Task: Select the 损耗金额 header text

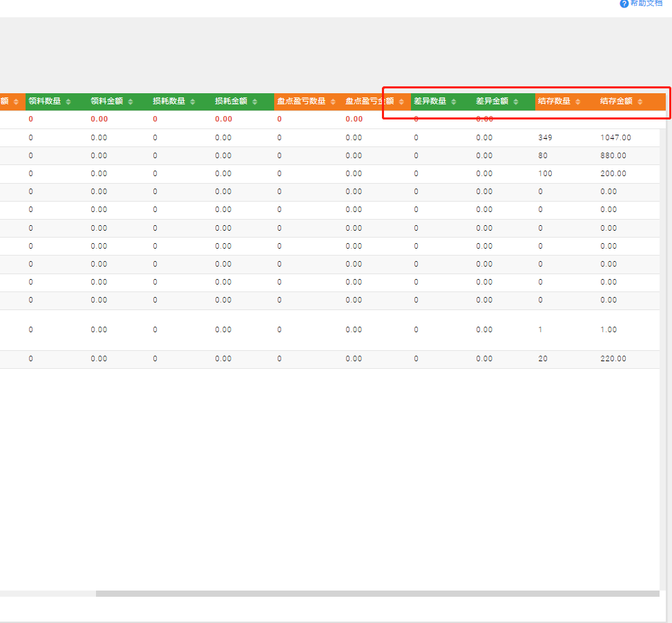Action: [231, 101]
